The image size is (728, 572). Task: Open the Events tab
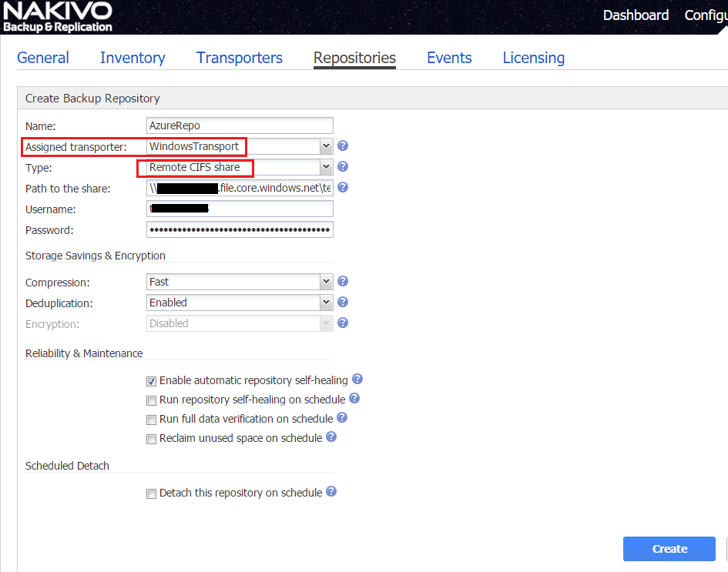(x=449, y=58)
